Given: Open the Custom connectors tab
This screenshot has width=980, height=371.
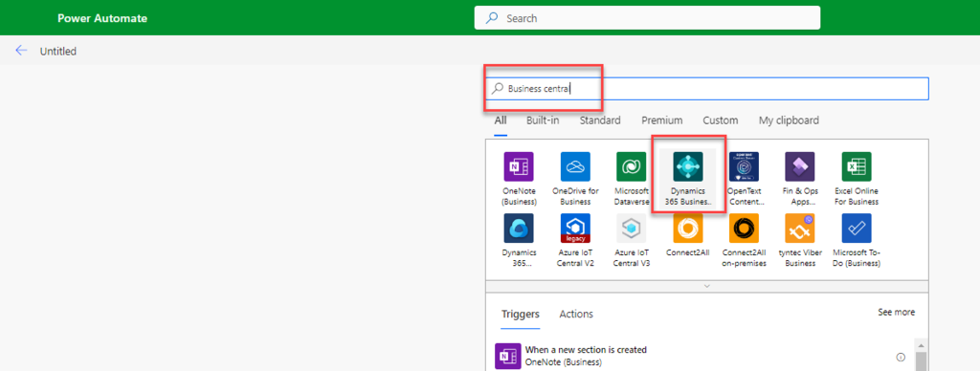Looking at the screenshot, I should tap(720, 120).
